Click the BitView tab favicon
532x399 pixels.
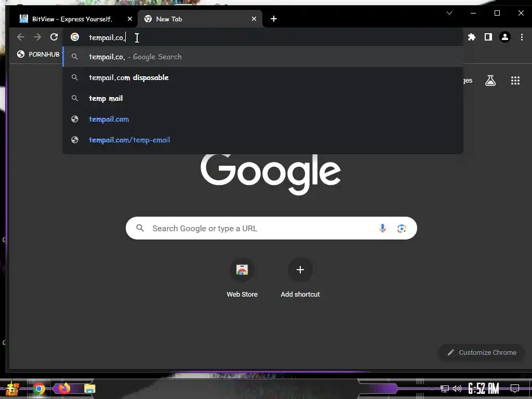click(24, 19)
